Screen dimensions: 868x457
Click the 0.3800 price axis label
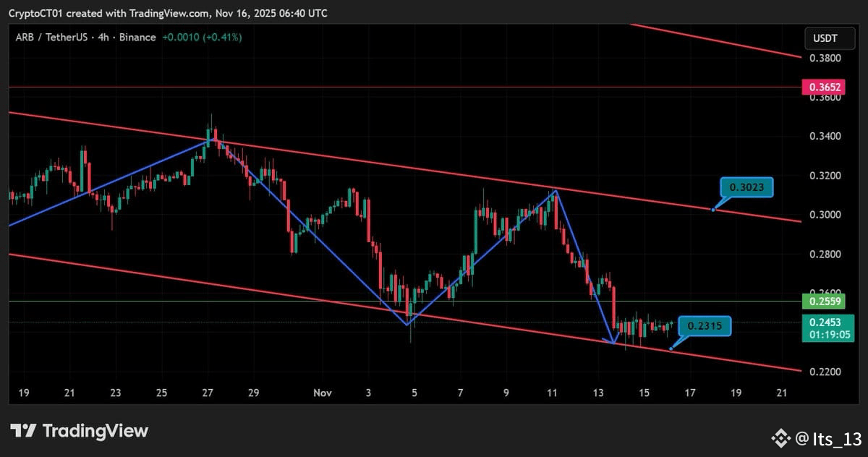pyautogui.click(x=825, y=58)
